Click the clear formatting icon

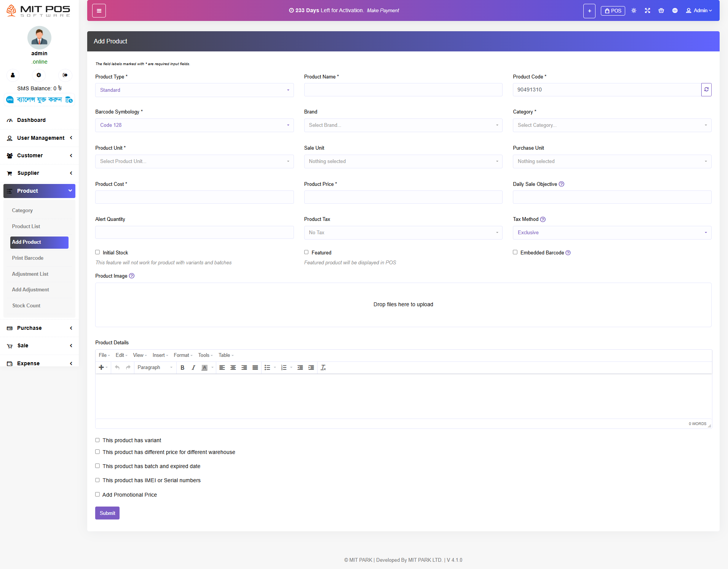[x=323, y=368]
